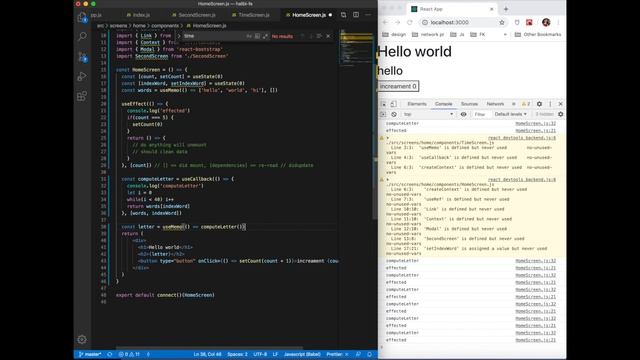The width and height of the screenshot is (640, 360).
Task: Click the 'components' breadcrumb segment
Action: (x=165, y=26)
